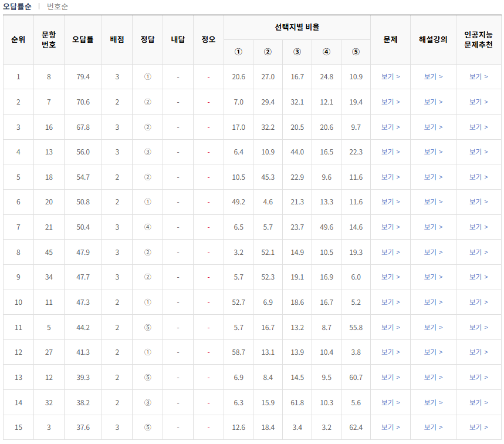View 문제 for rank 2 question 7
The image size is (504, 444).
point(390,100)
